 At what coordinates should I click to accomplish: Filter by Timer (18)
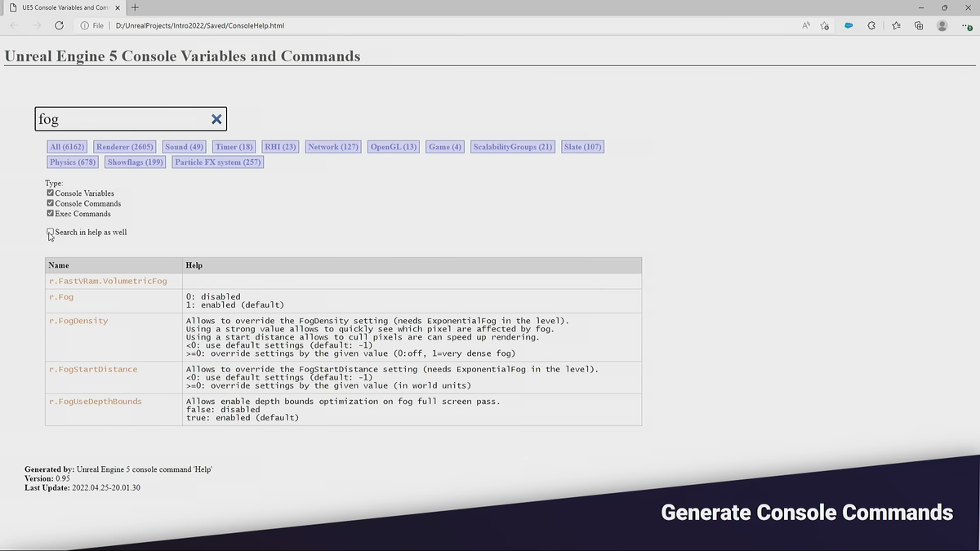234,147
